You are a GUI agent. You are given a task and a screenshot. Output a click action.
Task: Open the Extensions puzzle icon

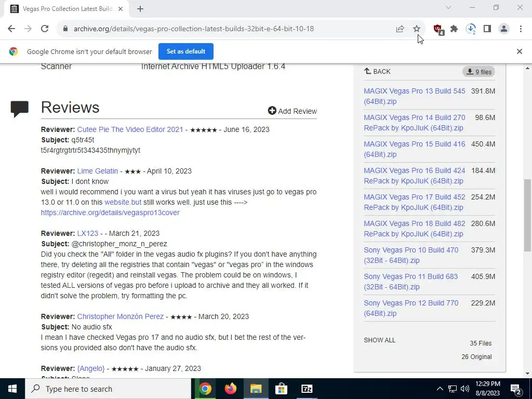tap(454, 29)
